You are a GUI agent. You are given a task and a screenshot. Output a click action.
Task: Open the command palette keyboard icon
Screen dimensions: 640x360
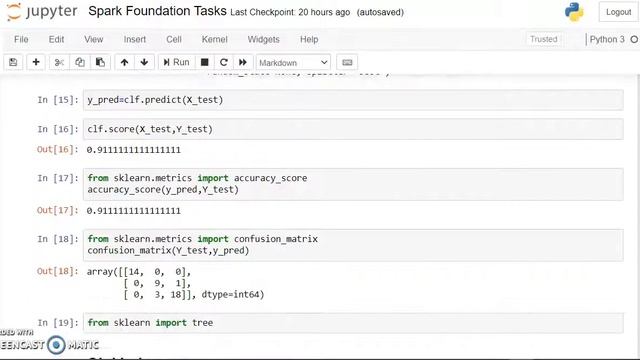[347, 62]
